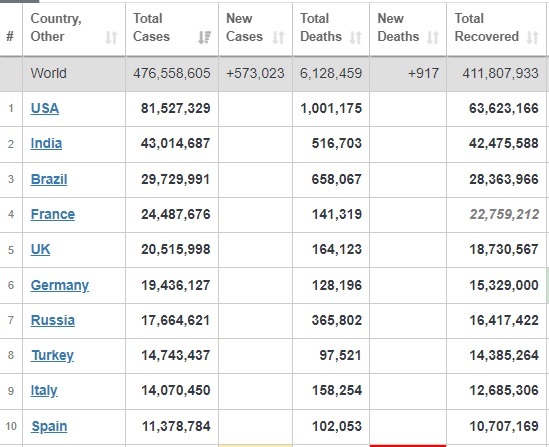Screen dimensions: 549x447
Task: Select Italy total cases 14,070,450
Action: coord(176,391)
